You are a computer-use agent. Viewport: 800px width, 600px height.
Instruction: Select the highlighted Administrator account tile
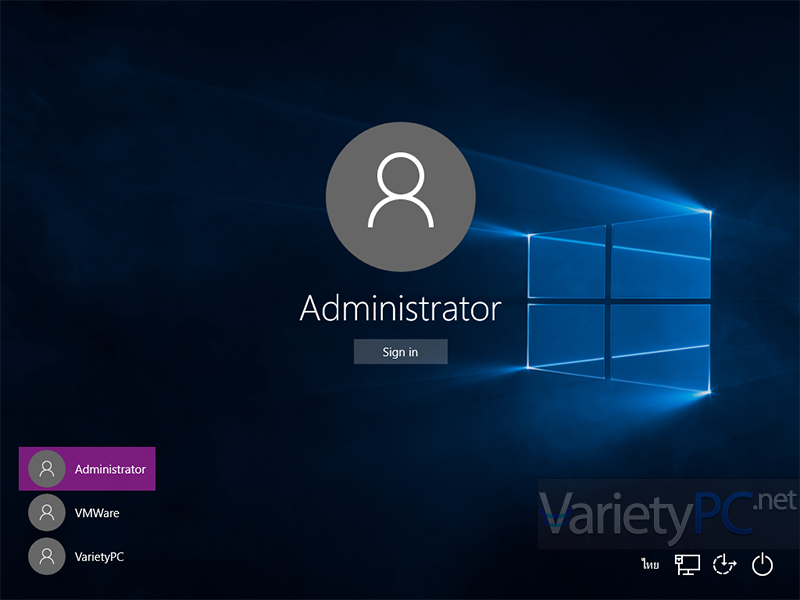pyautogui.click(x=86, y=468)
